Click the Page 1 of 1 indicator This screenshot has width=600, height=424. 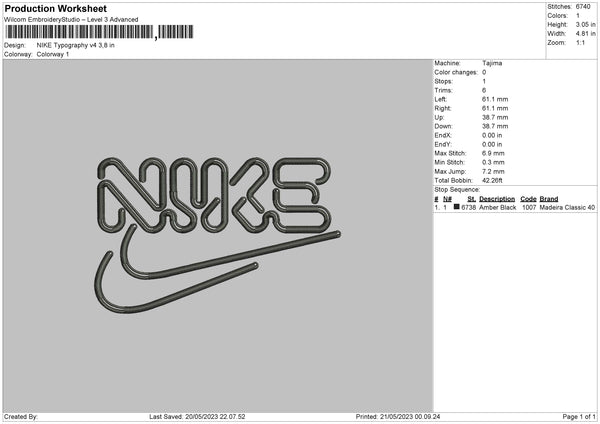tap(579, 417)
